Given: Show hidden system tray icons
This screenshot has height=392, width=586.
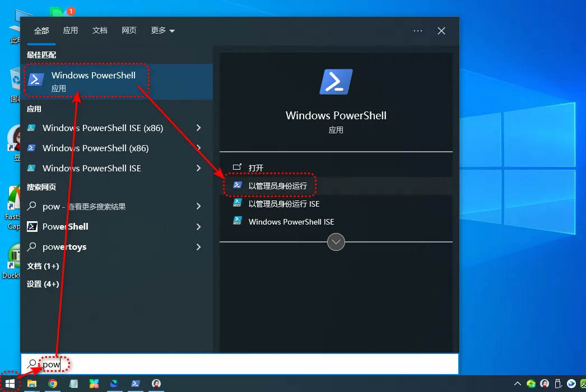Looking at the screenshot, I should 518,384.
